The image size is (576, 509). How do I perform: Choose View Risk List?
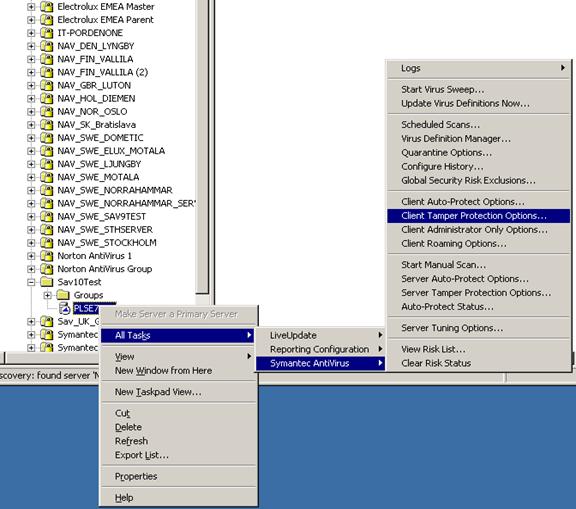pos(478,349)
